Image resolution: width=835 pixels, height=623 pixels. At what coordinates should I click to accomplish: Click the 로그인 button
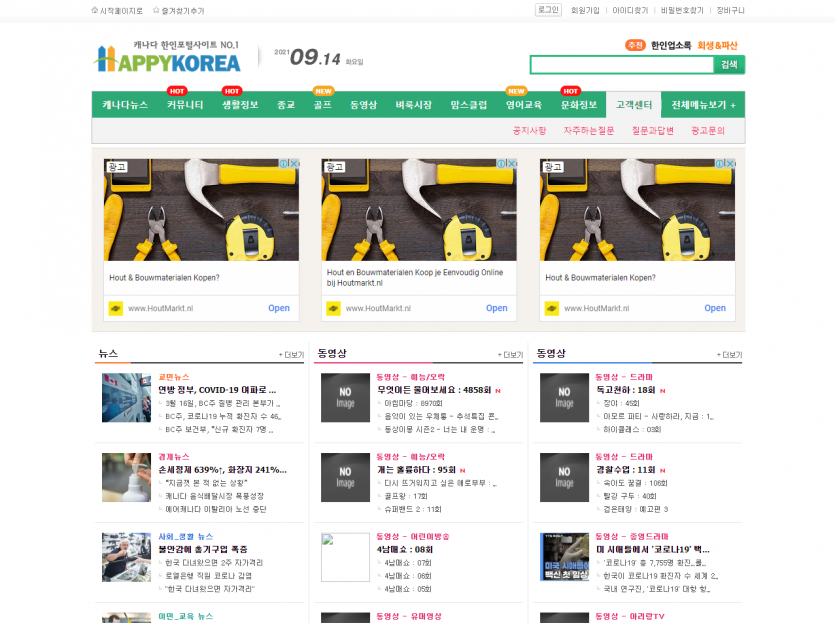548,10
